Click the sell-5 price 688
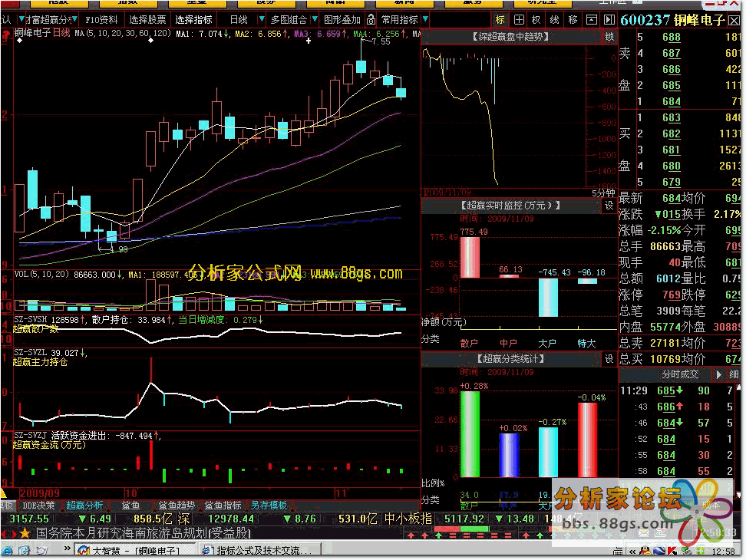 tap(671, 37)
